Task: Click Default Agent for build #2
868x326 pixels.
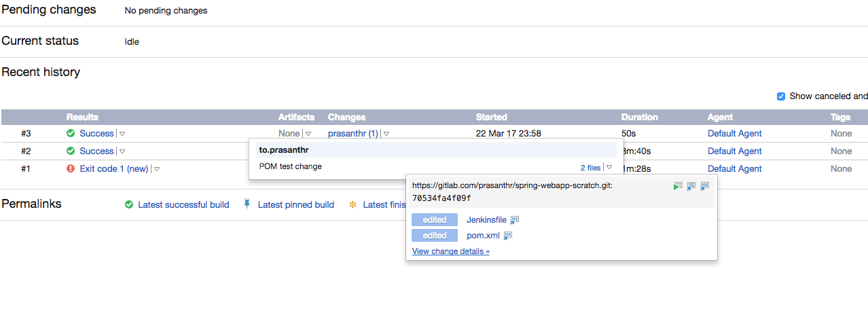Action: point(735,151)
